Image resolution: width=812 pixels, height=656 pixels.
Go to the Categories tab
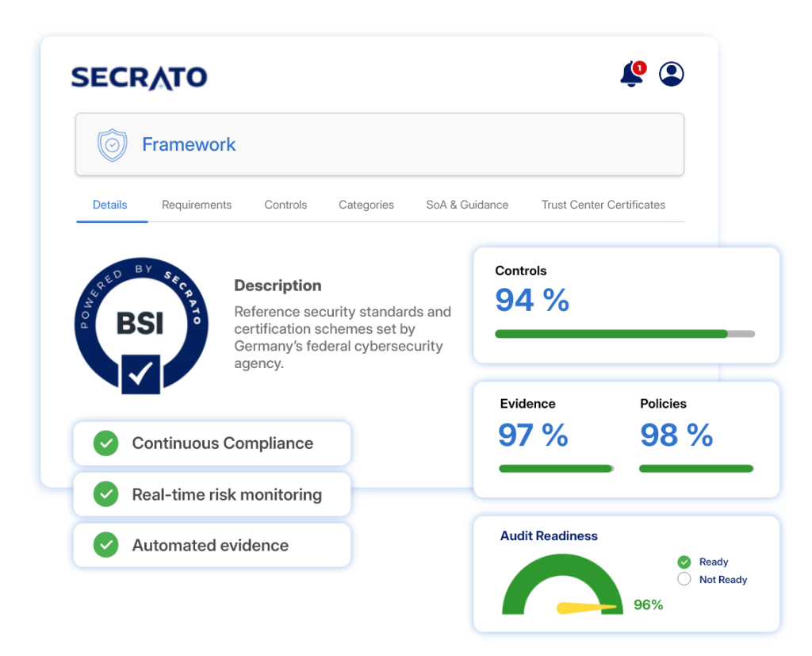(366, 205)
